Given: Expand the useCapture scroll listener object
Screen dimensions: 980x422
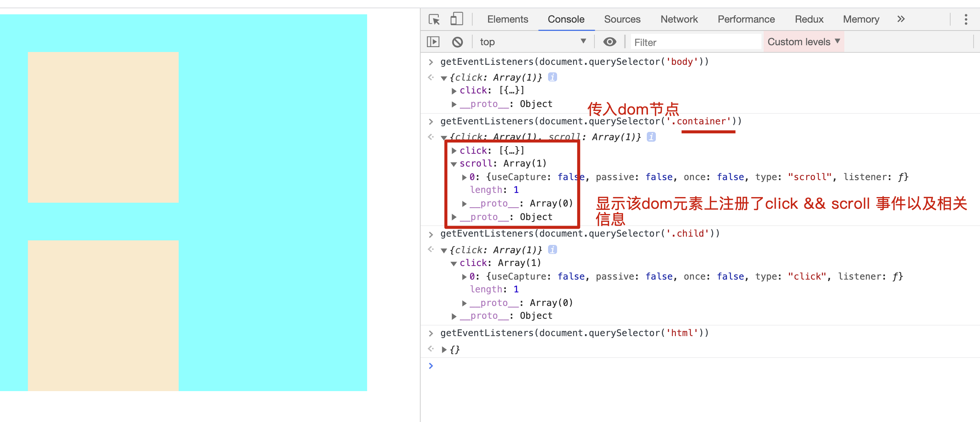Looking at the screenshot, I should (464, 177).
